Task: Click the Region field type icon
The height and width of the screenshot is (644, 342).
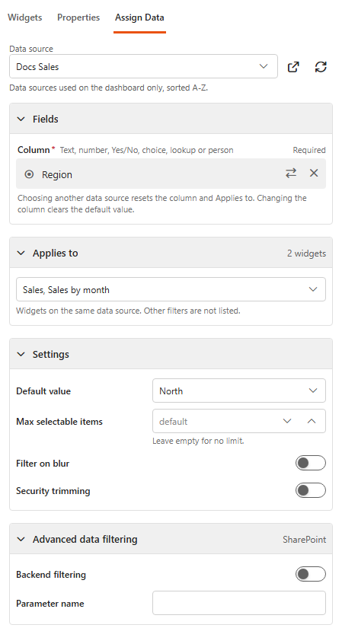Action: point(29,174)
